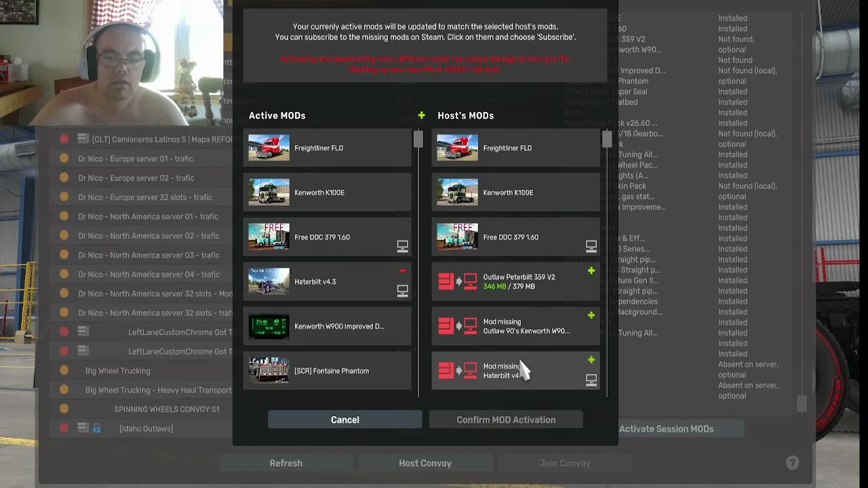
Task: Select the "[Idaho Outlaws]" server
Action: point(146,428)
